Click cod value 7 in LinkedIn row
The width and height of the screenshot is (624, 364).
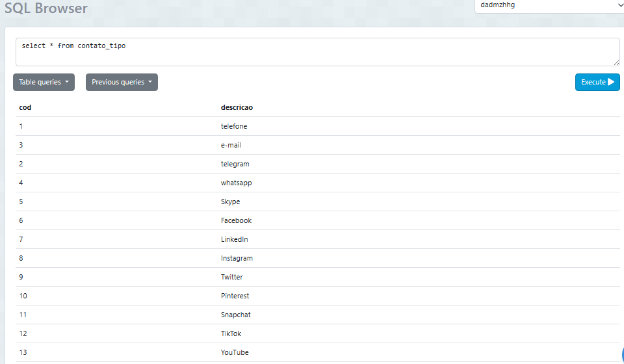point(21,239)
